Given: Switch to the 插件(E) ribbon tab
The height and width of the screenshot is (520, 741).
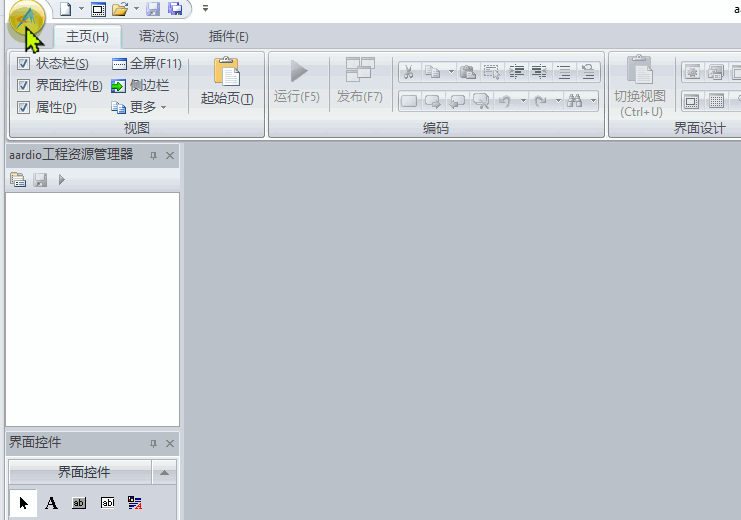Looking at the screenshot, I should click(x=229, y=36).
